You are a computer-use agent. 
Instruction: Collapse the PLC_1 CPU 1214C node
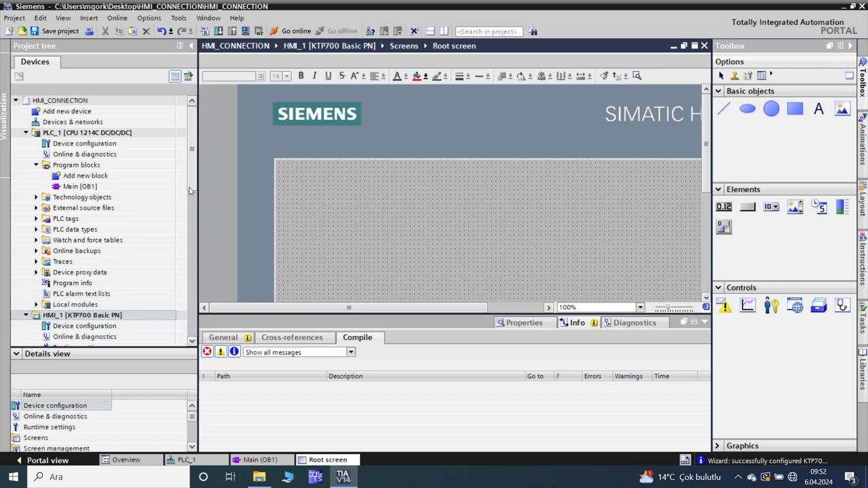(26, 133)
